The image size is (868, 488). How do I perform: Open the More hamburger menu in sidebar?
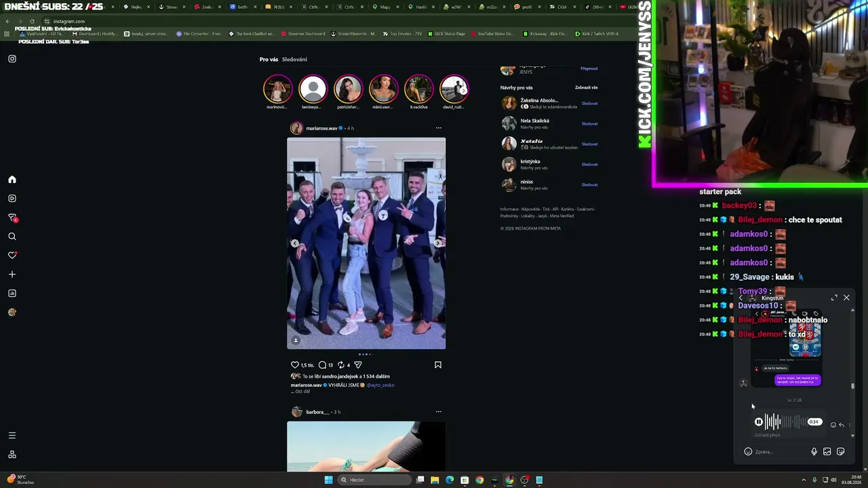pos(12,435)
